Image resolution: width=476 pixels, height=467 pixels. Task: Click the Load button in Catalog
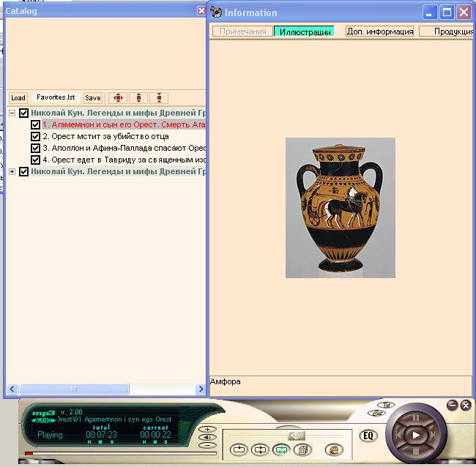pos(18,98)
